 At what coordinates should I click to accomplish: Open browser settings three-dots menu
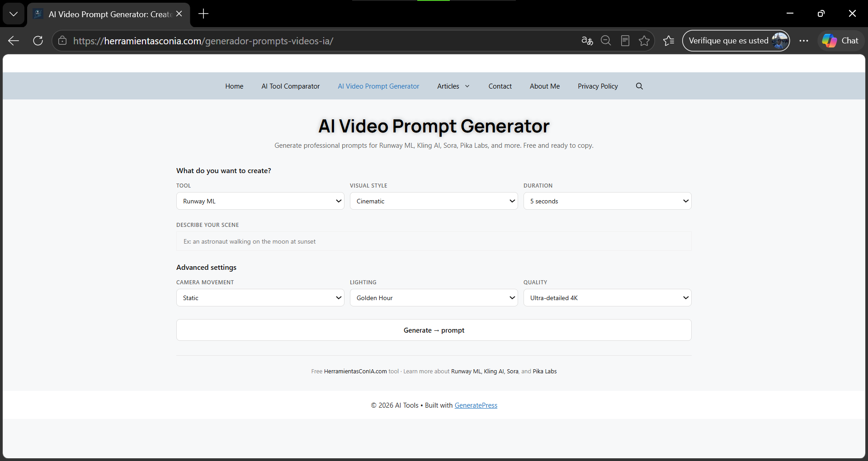tap(803, 41)
